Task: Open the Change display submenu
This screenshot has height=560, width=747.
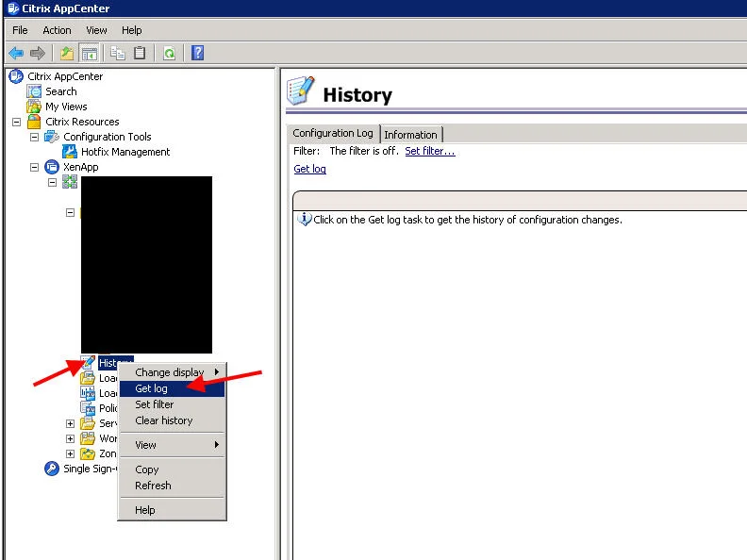Action: [x=172, y=372]
